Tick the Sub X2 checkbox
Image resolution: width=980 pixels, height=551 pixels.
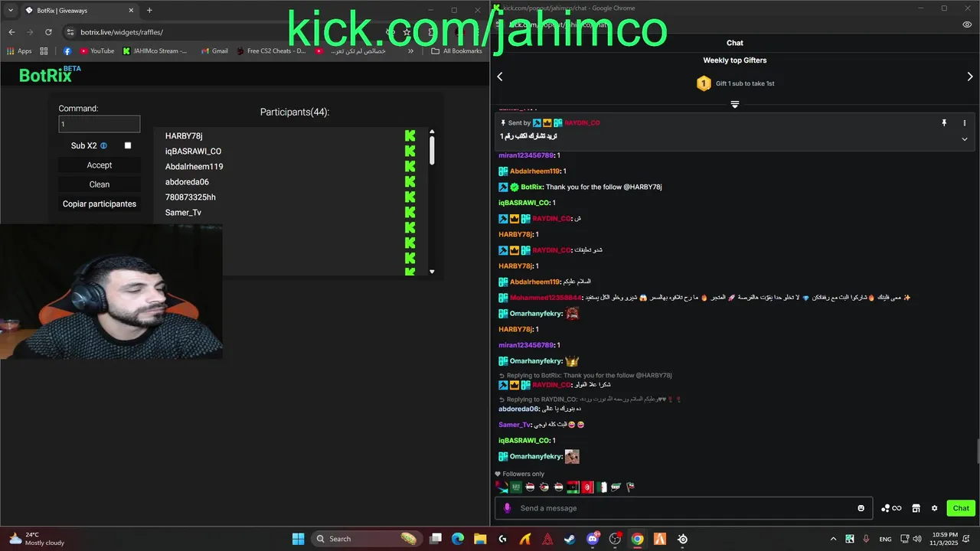pos(128,145)
